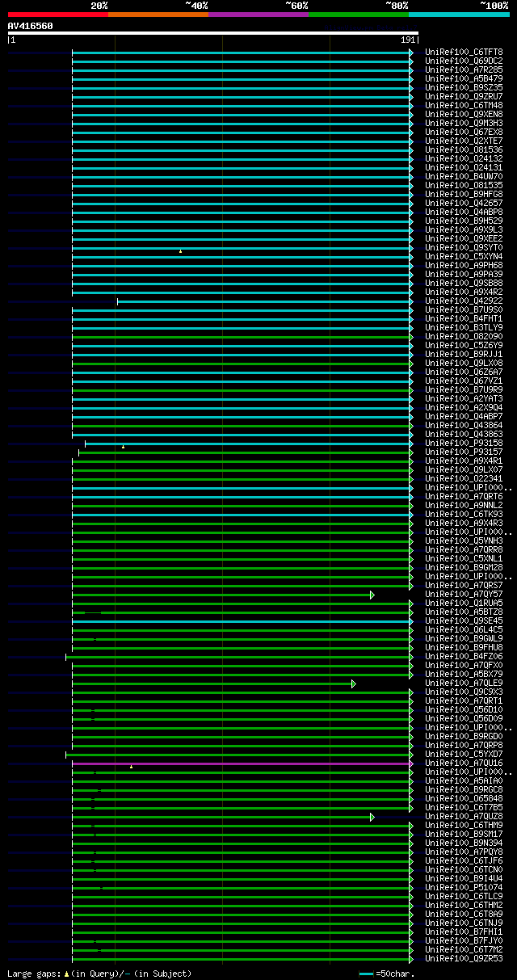Click the query gap marker in A7QU16 row
The height and width of the screenshot is (980, 517).
click(x=131, y=767)
